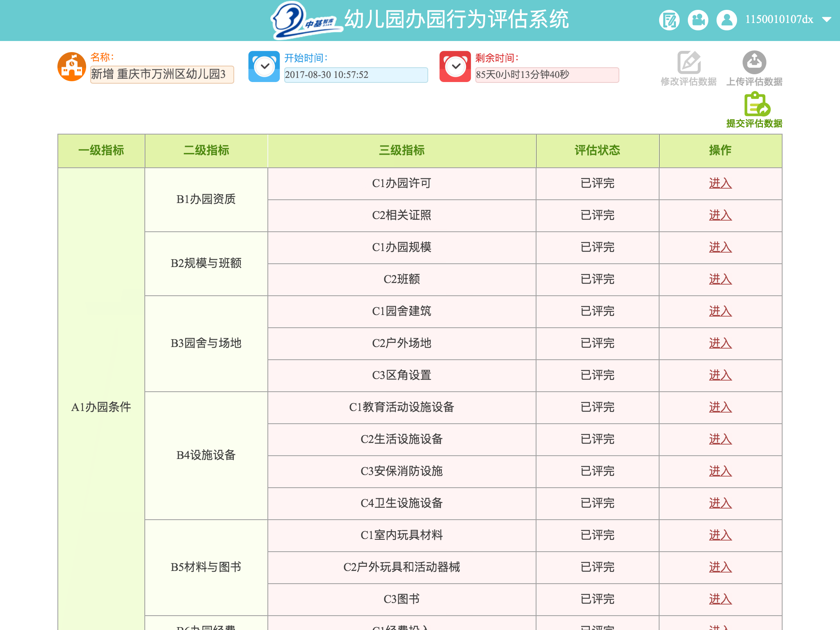Open 进入 link for C2班额
Screen dimensions: 840x630
click(x=720, y=279)
